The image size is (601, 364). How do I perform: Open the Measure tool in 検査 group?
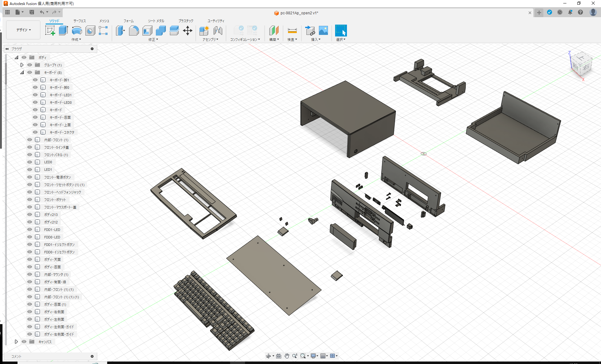tap(292, 31)
